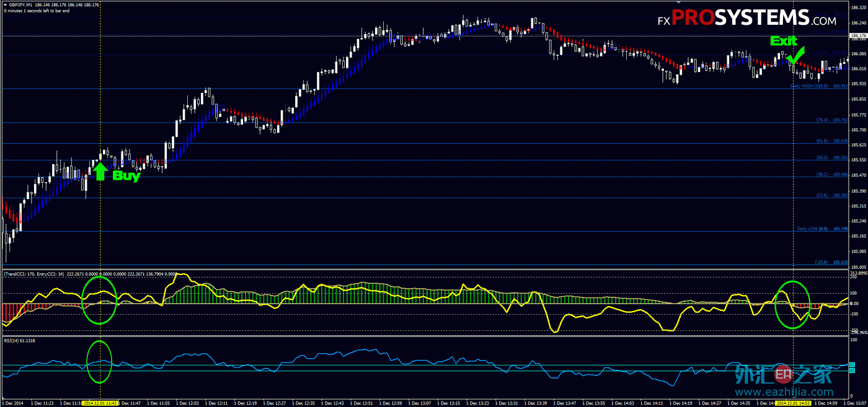Click the 186.320 price axis value
The image size is (868, 407).
click(859, 8)
